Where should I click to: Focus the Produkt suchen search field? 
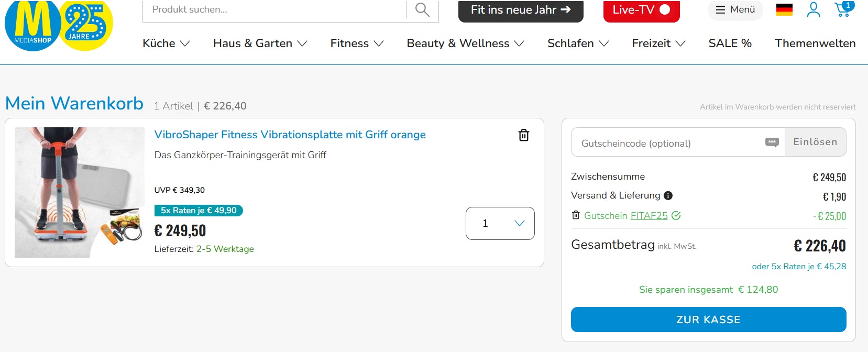(x=274, y=10)
